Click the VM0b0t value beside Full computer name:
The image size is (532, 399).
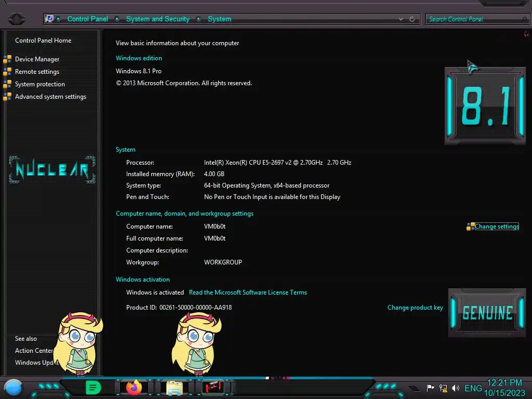215,238
